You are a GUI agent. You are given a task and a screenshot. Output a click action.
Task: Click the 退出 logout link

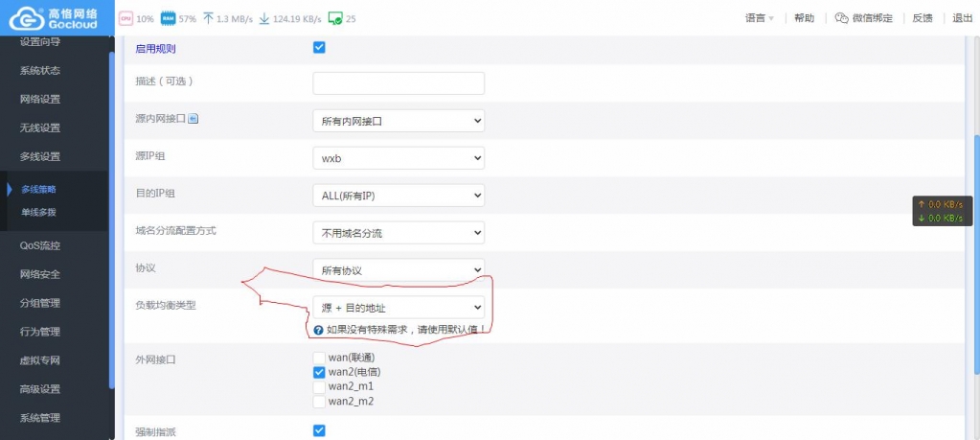[963, 18]
